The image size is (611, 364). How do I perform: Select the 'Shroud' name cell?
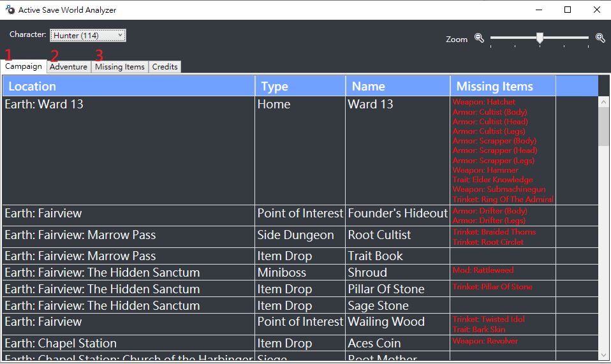click(398, 272)
